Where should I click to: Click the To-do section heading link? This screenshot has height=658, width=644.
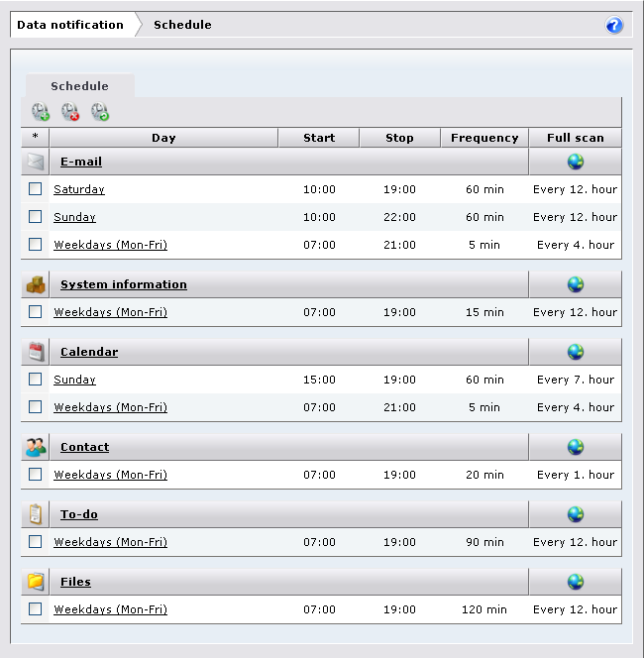pos(79,514)
